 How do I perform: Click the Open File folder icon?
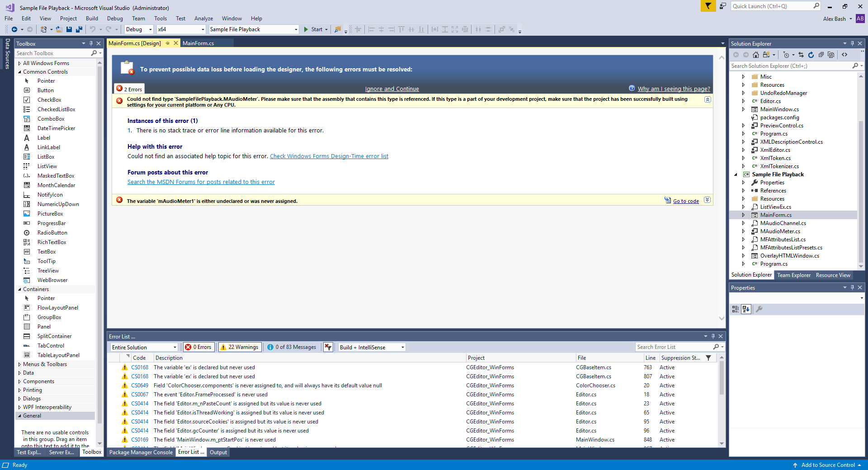coord(59,29)
